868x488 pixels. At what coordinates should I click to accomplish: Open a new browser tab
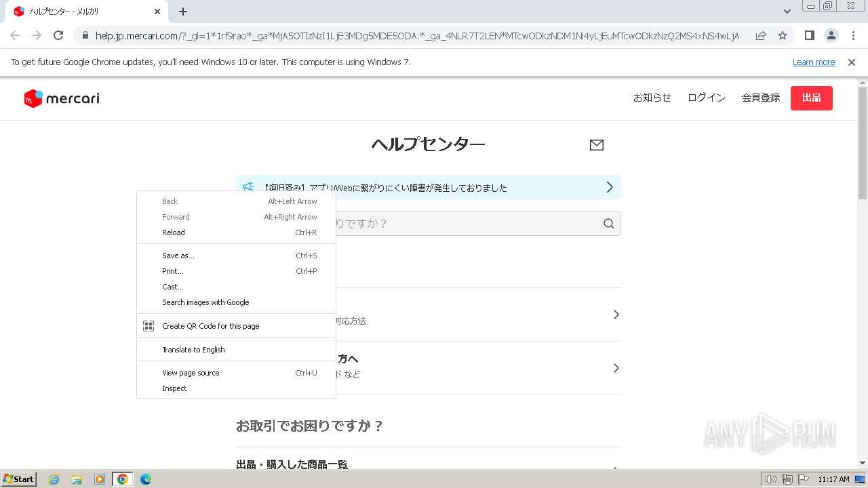183,12
